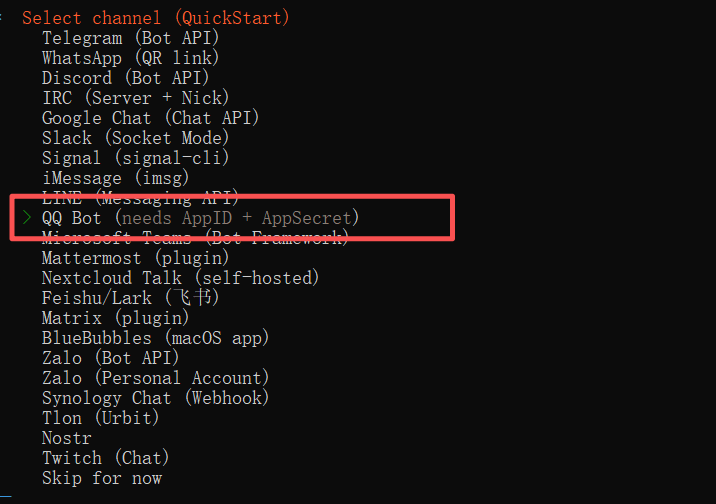This screenshot has width=716, height=504.
Task: Click Skip for now
Action: coord(101,478)
